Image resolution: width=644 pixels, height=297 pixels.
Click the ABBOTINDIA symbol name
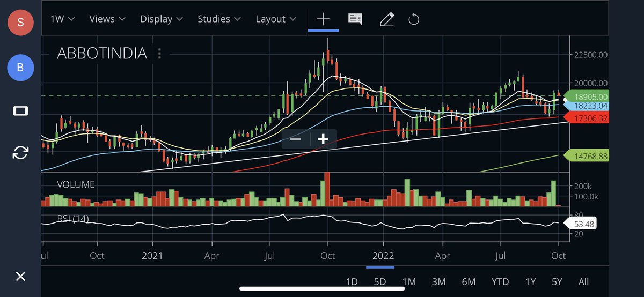coord(102,54)
